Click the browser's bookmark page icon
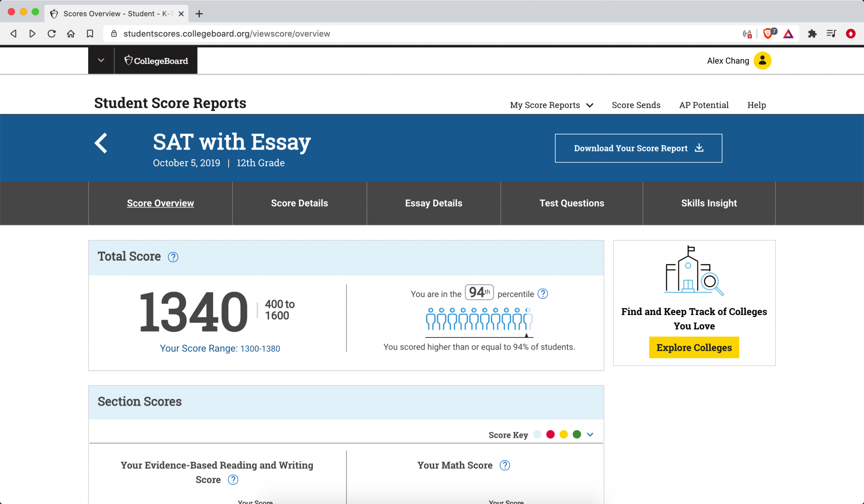The width and height of the screenshot is (864, 504). pos(90,34)
